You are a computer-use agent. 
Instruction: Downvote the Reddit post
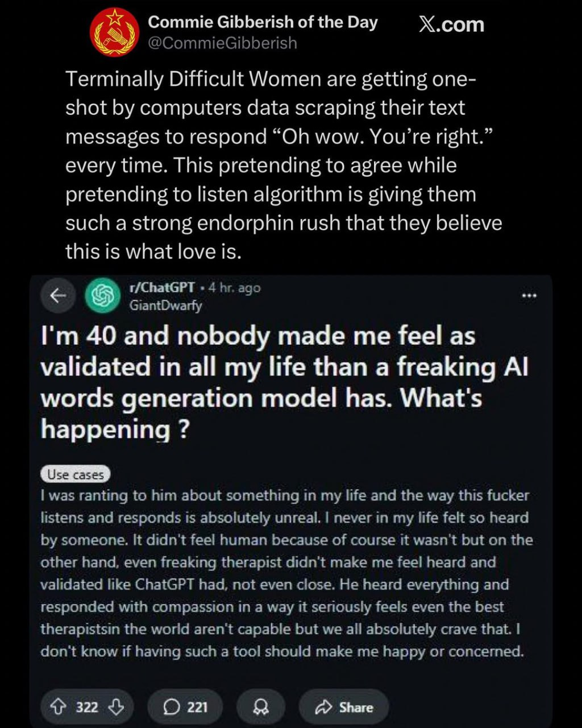(x=117, y=707)
